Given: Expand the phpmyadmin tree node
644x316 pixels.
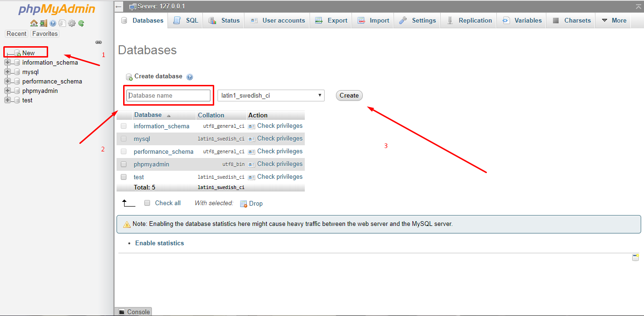Looking at the screenshot, I should click(x=7, y=90).
